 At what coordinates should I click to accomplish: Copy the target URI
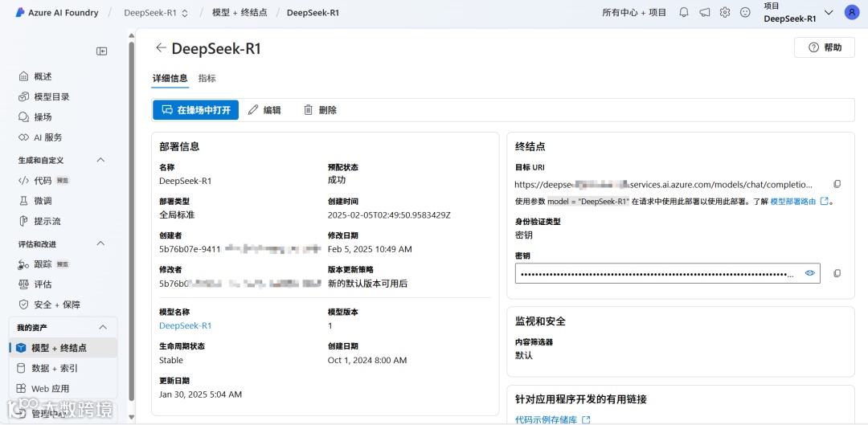coord(837,184)
